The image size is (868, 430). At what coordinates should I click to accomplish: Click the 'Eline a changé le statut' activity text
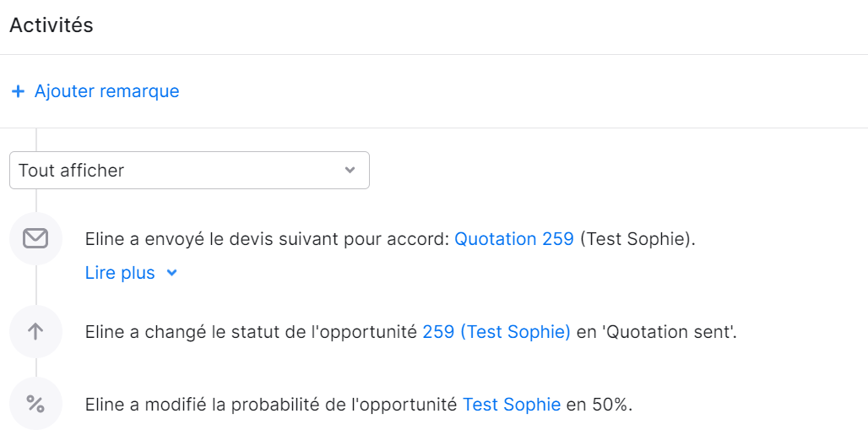click(252, 331)
